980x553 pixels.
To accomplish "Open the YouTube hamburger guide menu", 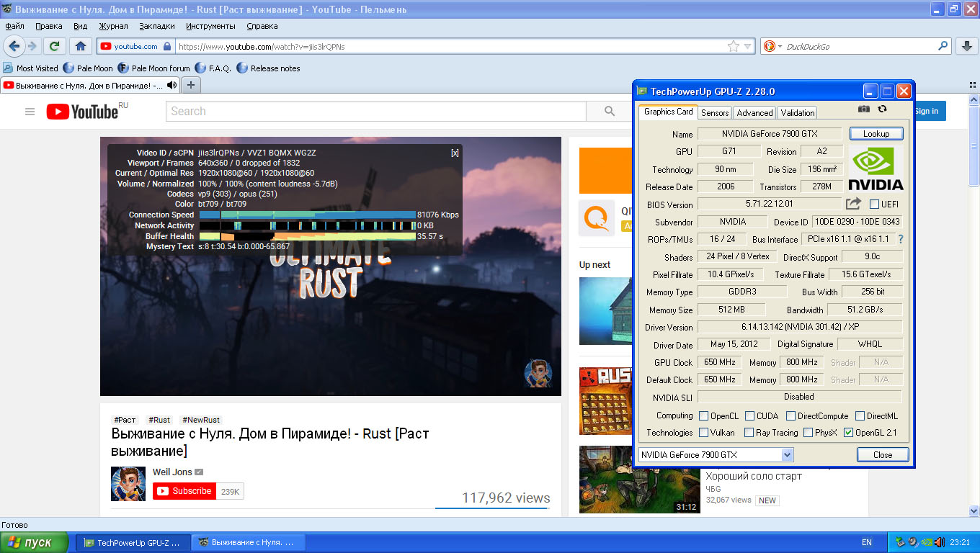I will pos(30,112).
